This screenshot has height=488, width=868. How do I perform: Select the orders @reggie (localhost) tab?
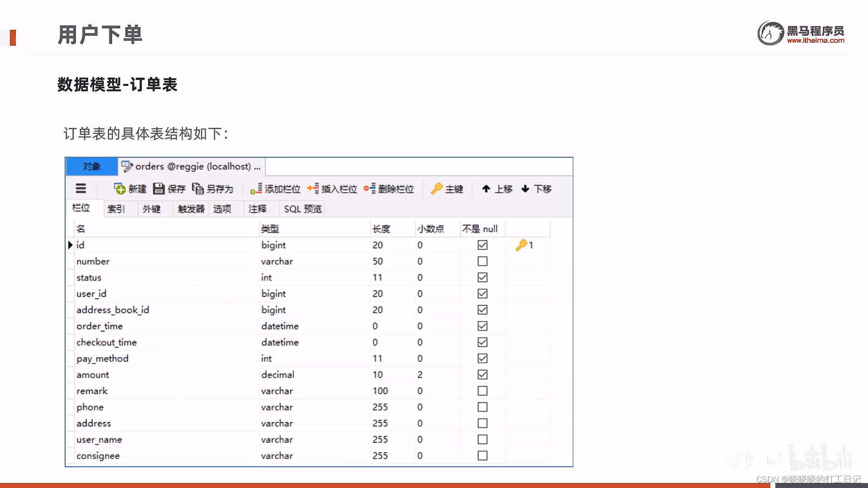(x=192, y=166)
